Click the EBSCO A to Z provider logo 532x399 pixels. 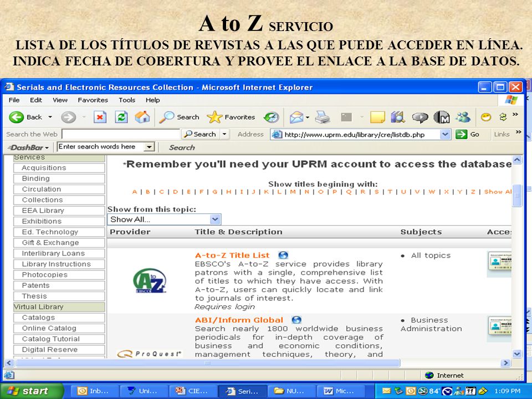pos(150,281)
